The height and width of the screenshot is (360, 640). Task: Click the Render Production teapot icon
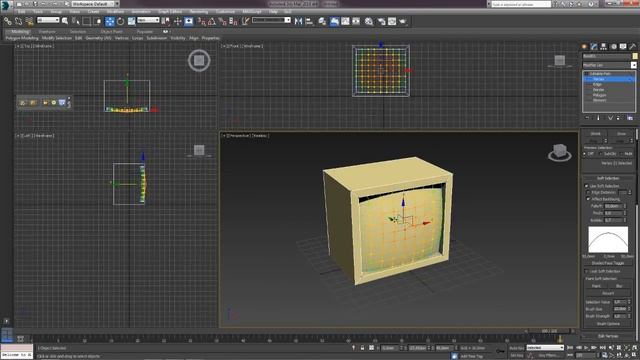click(403, 21)
